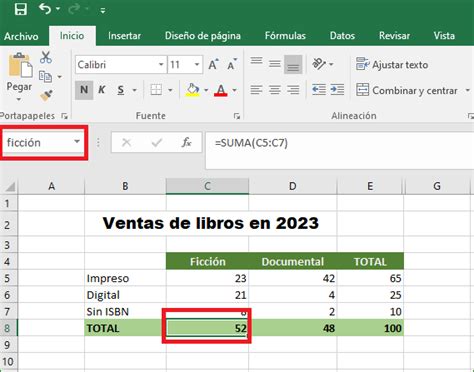Open the Insertar tab
The height and width of the screenshot is (372, 474).
pyautogui.click(x=124, y=36)
